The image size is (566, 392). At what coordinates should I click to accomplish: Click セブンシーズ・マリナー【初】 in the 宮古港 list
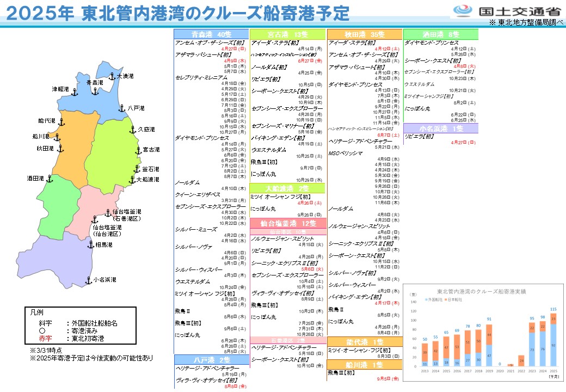click(283, 126)
